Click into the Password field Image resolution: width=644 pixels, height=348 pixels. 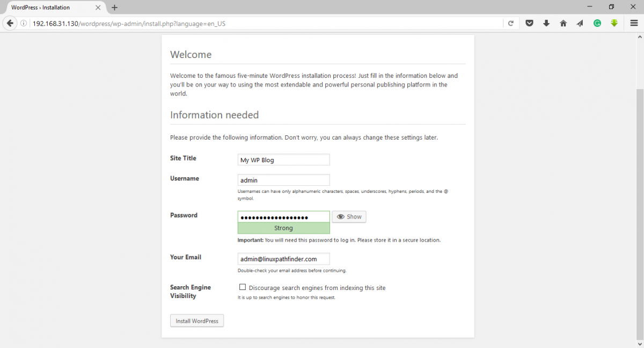pos(283,217)
